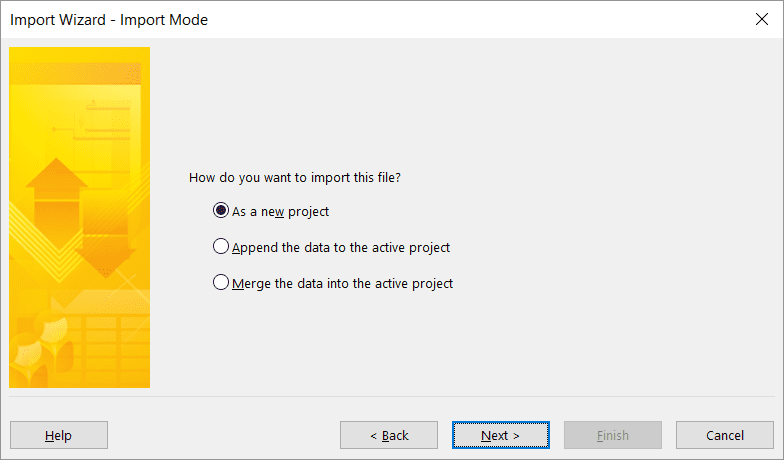This screenshot has height=460, width=784.
Task: Open Help for the Import Wizard
Action: pyautogui.click(x=59, y=435)
